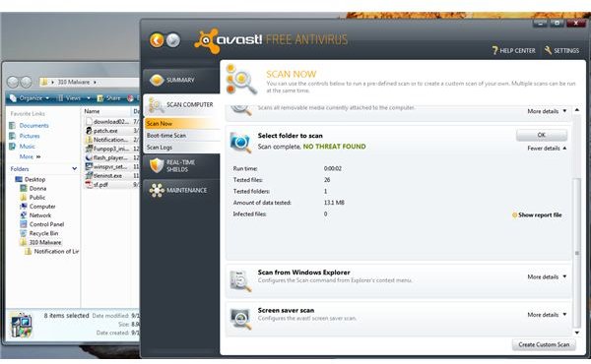This screenshot has width=591, height=364.
Task: Open the Maintenance tab
Action: point(181,190)
